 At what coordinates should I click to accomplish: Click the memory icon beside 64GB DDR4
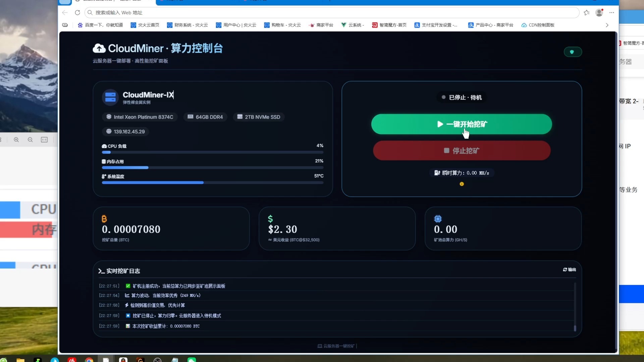[x=190, y=117]
